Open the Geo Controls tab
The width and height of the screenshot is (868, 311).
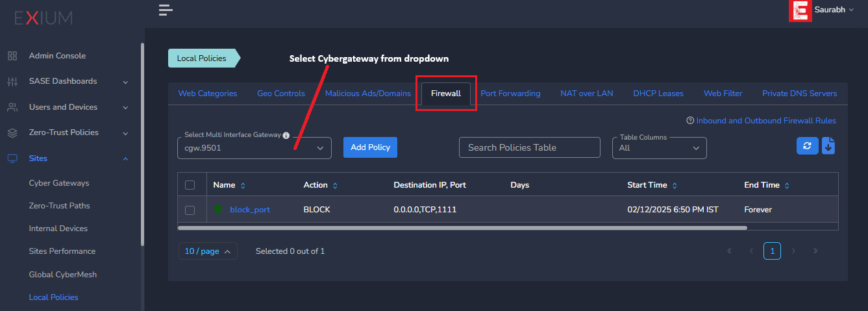point(280,93)
